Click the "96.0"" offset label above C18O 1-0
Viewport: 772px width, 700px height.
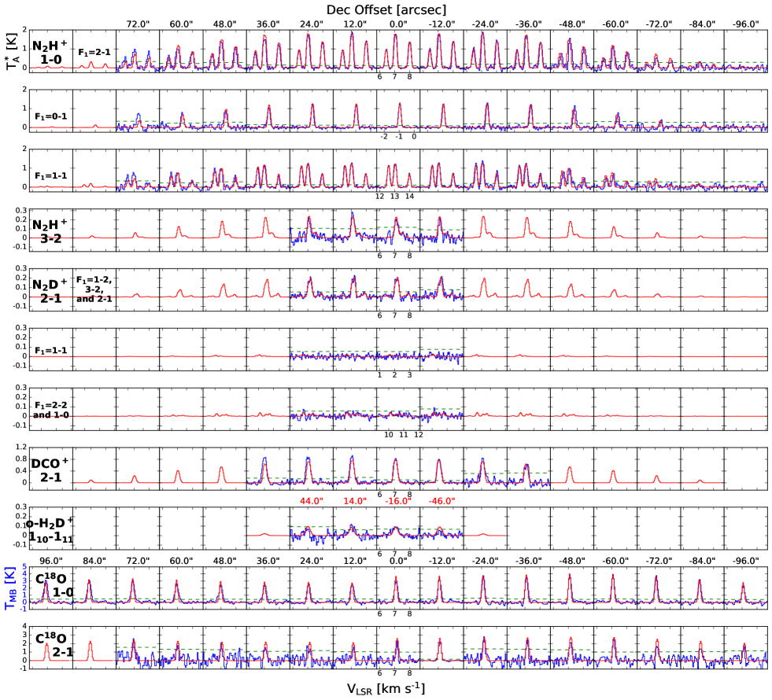point(51,561)
